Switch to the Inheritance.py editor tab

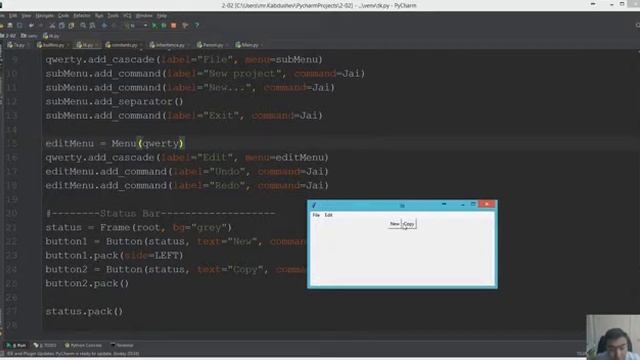point(167,45)
